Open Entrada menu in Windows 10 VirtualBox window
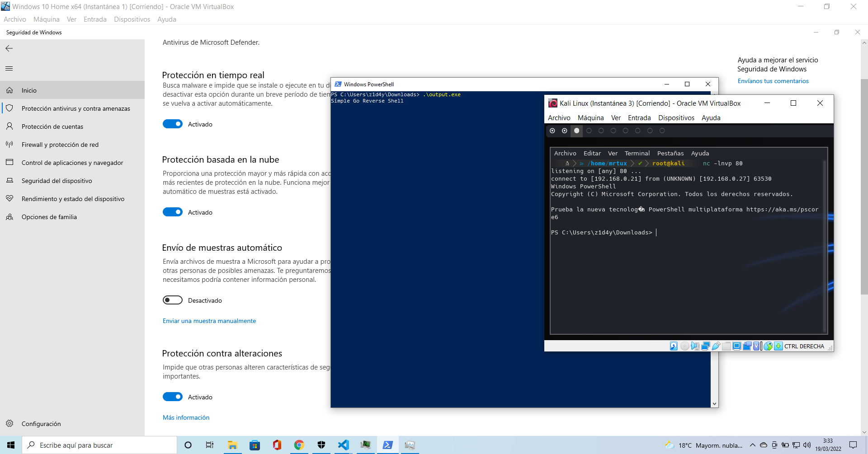Screen dimensions: 868x454 95,19
